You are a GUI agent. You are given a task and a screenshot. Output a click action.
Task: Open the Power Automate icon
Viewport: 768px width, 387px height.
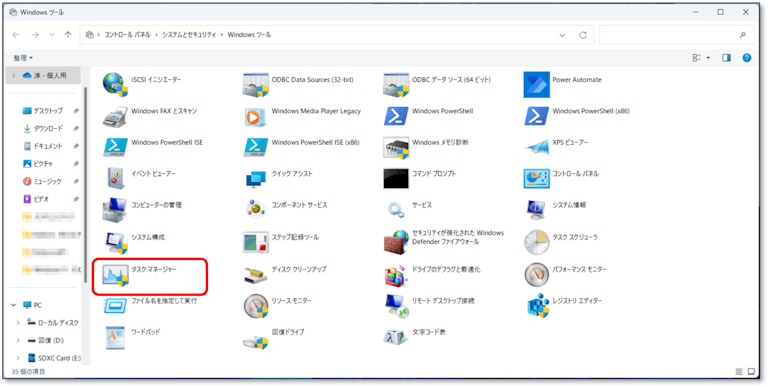pyautogui.click(x=536, y=85)
